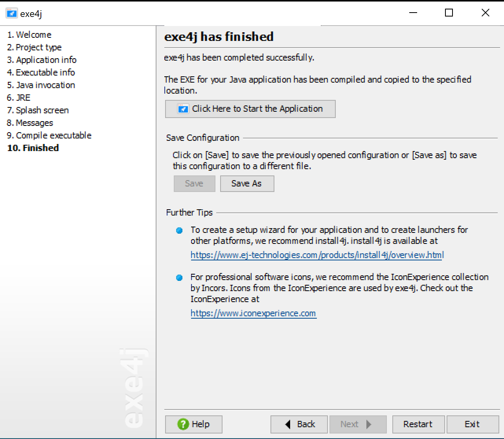The image size is (504, 439).
Task: Go to step 1 Welcome
Action: tap(29, 35)
